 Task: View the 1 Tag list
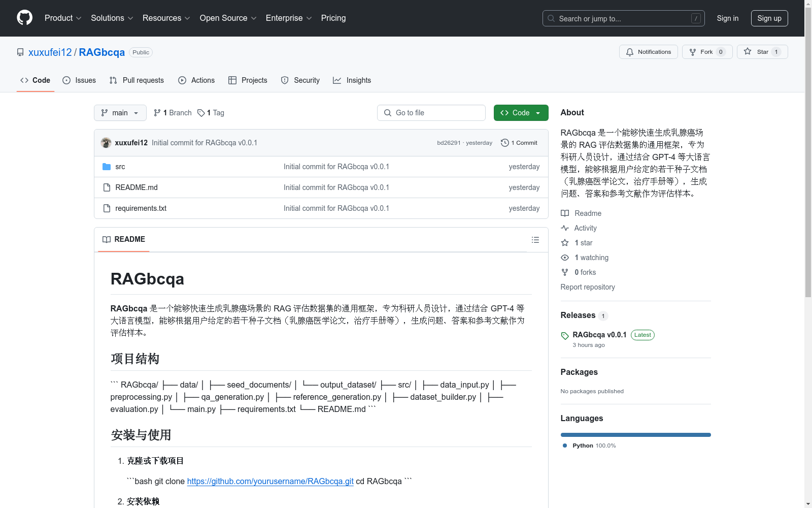click(211, 113)
